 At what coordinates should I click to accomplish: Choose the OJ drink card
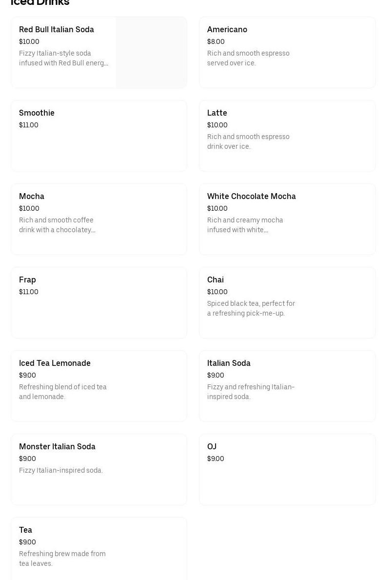pyautogui.click(x=287, y=469)
